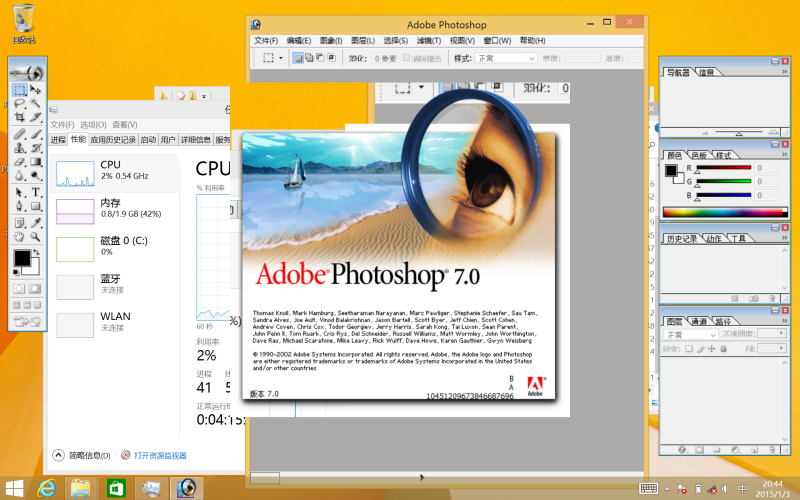Click the R red slider in Color panel
This screenshot has width=800, height=500.
(x=723, y=167)
